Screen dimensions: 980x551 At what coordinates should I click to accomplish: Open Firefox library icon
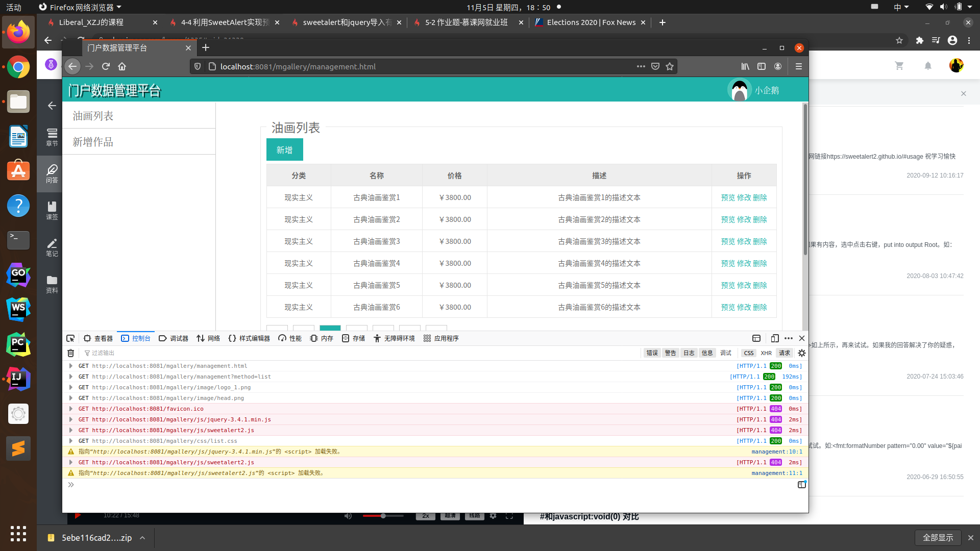pos(745,66)
